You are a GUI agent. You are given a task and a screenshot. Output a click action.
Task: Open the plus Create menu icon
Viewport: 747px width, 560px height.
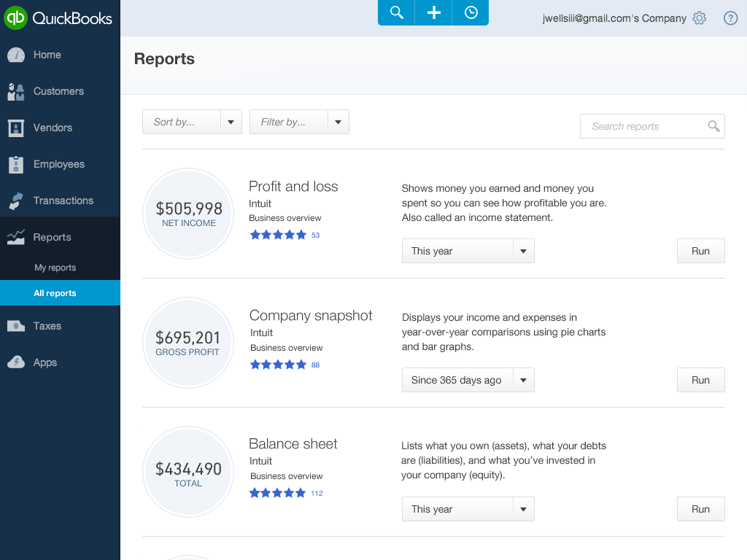(433, 13)
